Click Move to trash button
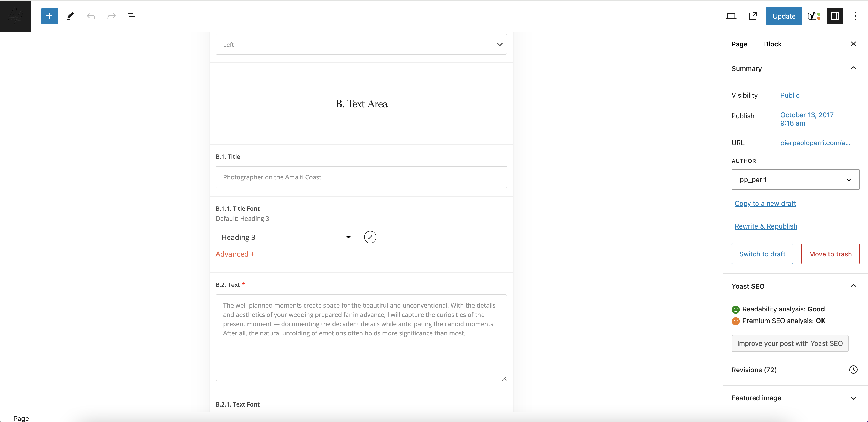 click(830, 254)
